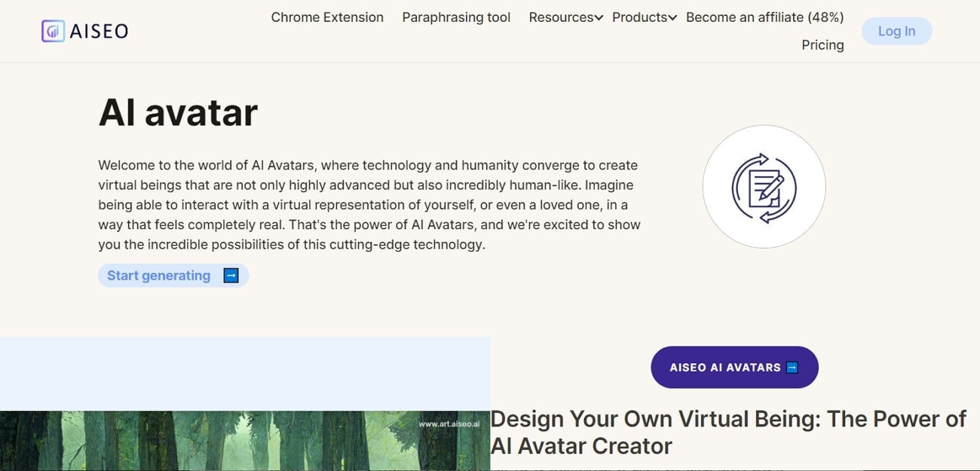
Task: Expand the Products dropdown
Action: (x=673, y=17)
